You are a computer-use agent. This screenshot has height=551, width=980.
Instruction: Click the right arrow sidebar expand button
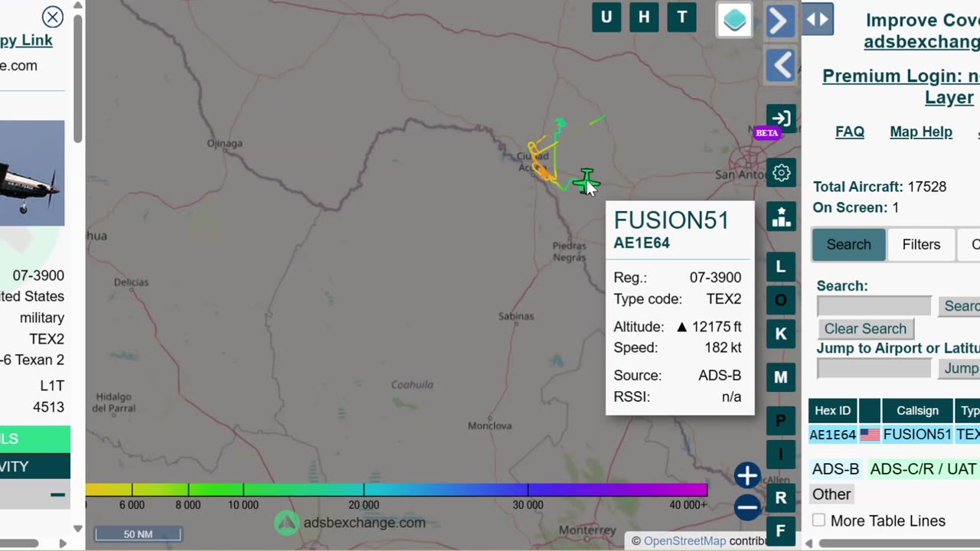click(779, 21)
